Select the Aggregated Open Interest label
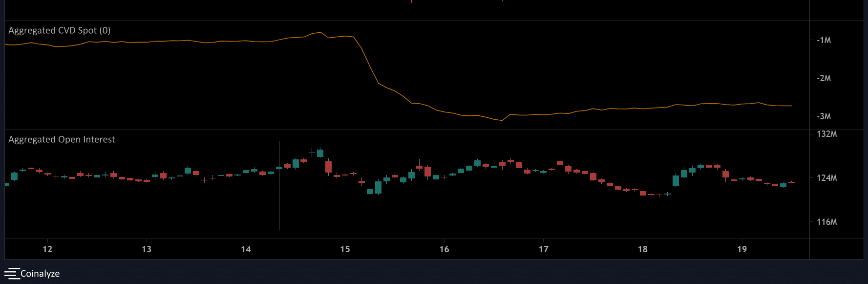868x284 pixels. tap(62, 139)
